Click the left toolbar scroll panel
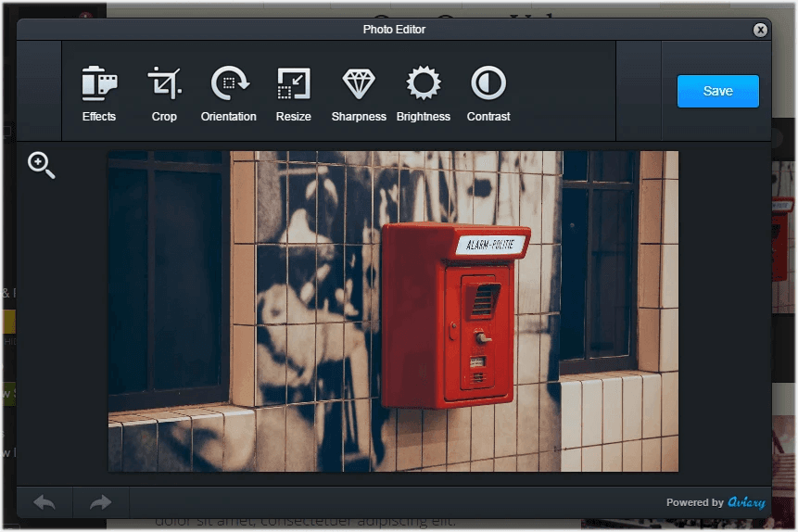Viewport: 798px width, 532px height. click(39, 91)
